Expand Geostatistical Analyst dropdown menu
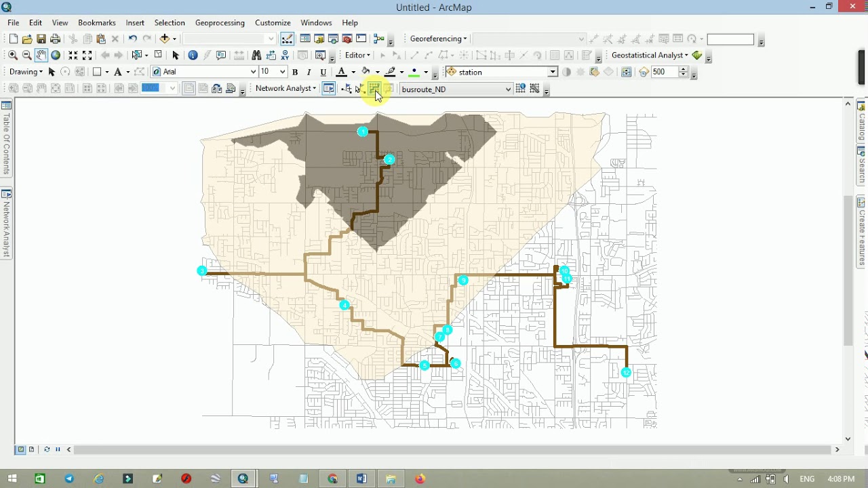This screenshot has height=488, width=868. [650, 55]
